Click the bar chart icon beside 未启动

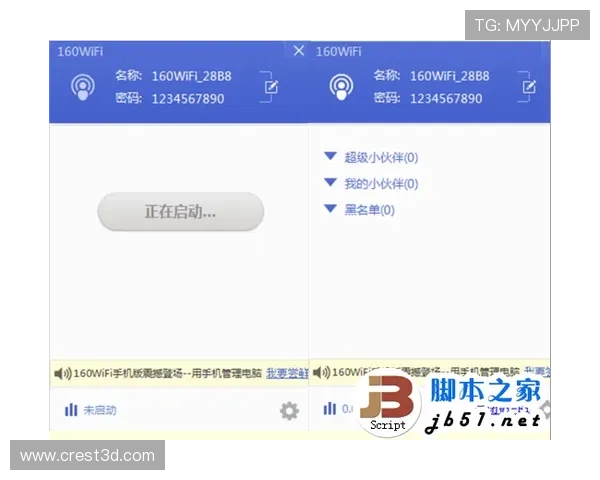[71, 410]
